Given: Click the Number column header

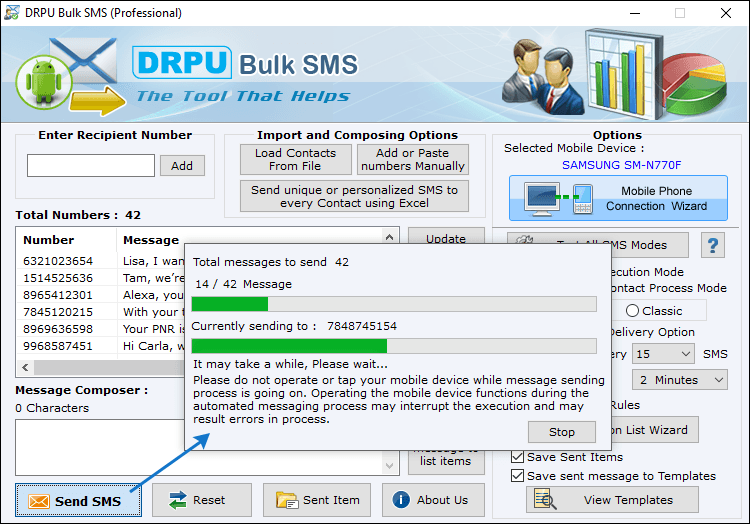Looking at the screenshot, I should 49,240.
